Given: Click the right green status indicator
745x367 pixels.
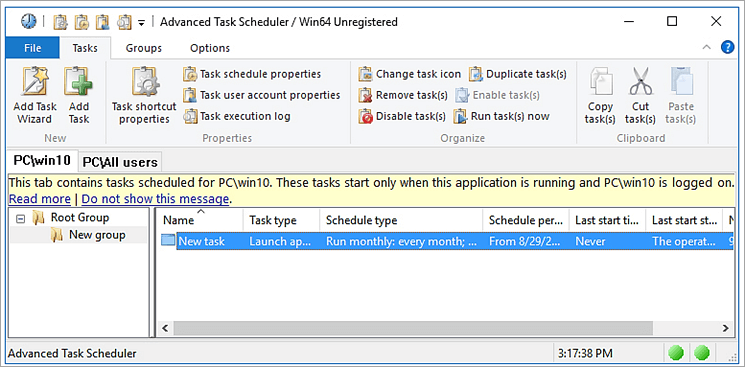Looking at the screenshot, I should tap(702, 353).
